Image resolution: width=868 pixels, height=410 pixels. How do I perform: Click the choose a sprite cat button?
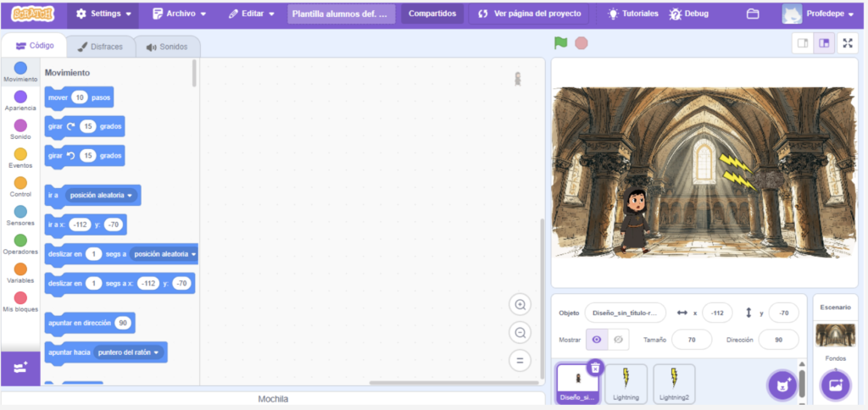click(x=782, y=385)
